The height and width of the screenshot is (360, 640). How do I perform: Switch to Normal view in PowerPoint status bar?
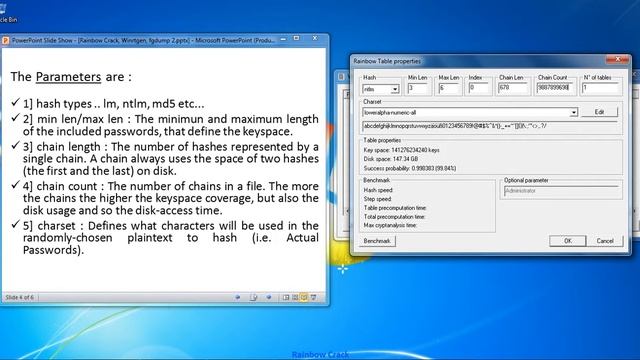click(x=286, y=297)
